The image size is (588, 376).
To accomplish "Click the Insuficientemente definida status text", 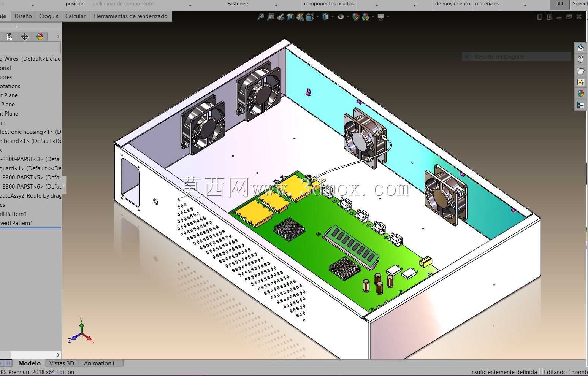I will click(x=503, y=372).
